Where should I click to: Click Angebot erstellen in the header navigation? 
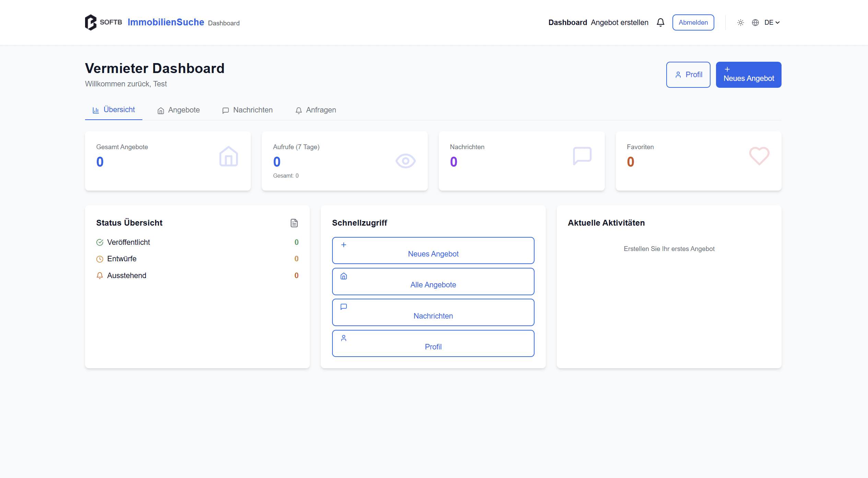click(x=619, y=23)
